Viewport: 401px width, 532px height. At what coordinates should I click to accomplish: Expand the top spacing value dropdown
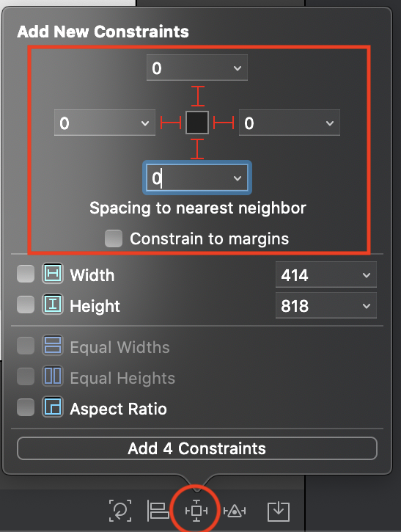point(238,68)
